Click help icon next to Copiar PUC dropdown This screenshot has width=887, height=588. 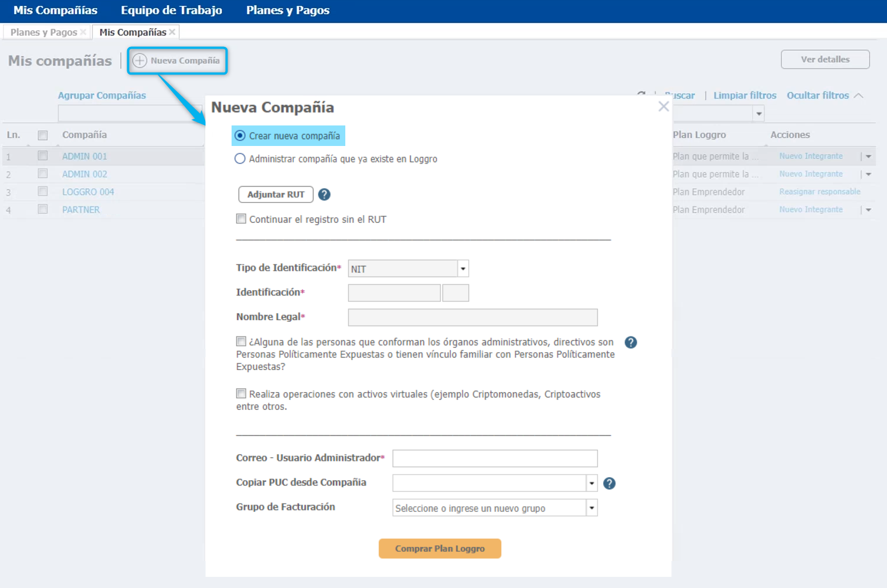tap(609, 483)
